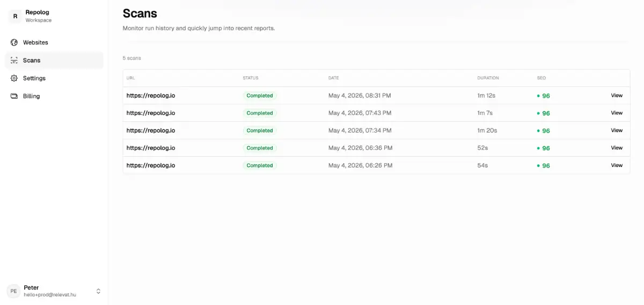View the 06:26 PM scan report
644x305 pixels.
click(x=617, y=165)
